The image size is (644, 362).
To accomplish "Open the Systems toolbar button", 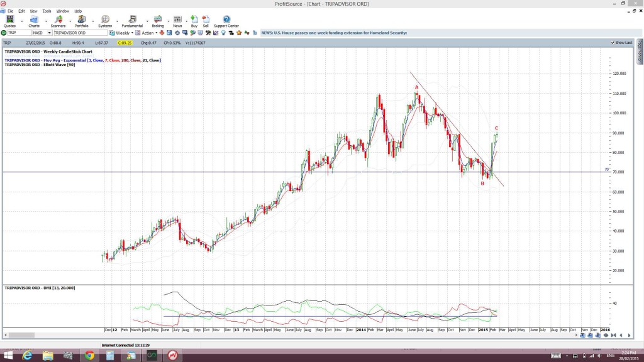I will coord(105,21).
